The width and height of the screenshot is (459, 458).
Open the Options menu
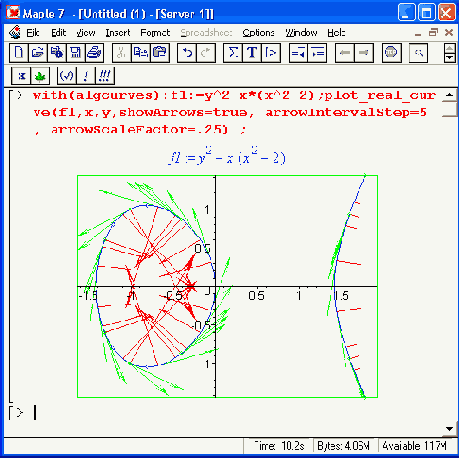coord(258,33)
